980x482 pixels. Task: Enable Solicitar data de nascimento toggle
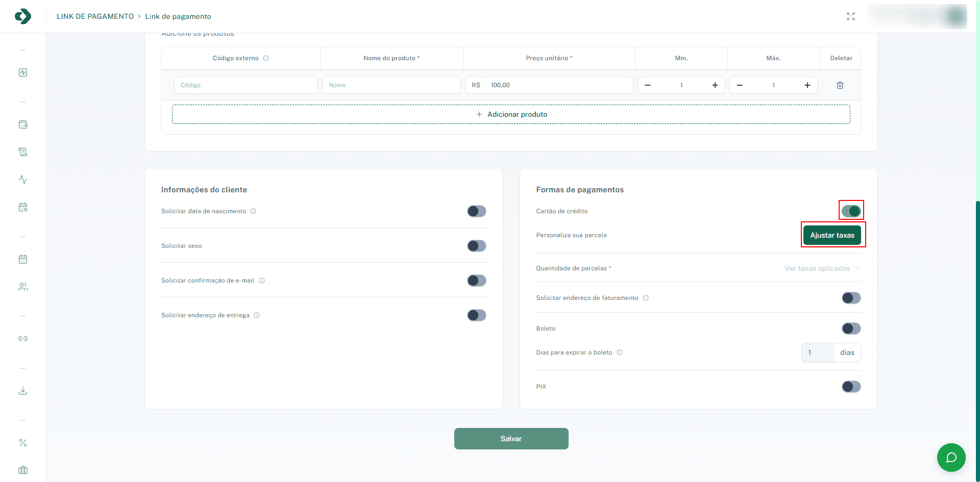[x=476, y=211]
